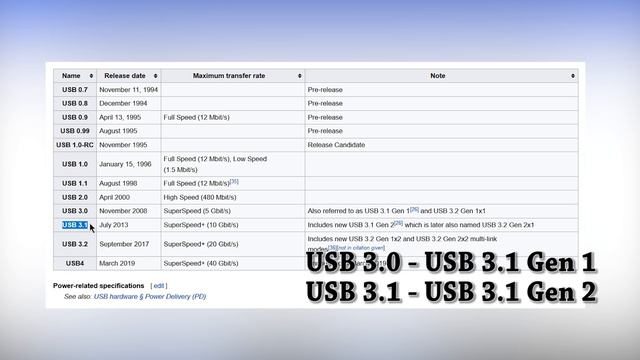This screenshot has width=640, height=360.
Task: Click 'SuperSpeed+ (40 Gbit/s)' transfer rate
Action: tap(201, 263)
